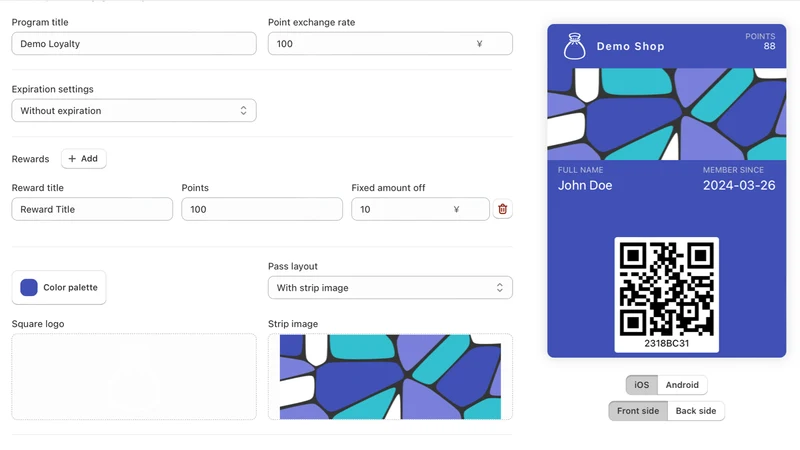Click the Points input field
800x450 pixels.
[x=262, y=209]
